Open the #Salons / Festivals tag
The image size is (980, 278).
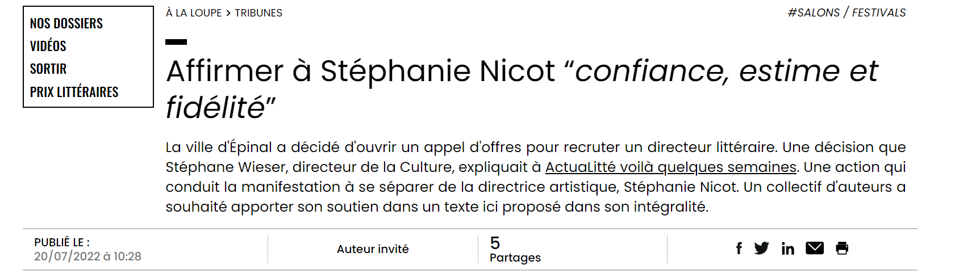coord(846,12)
